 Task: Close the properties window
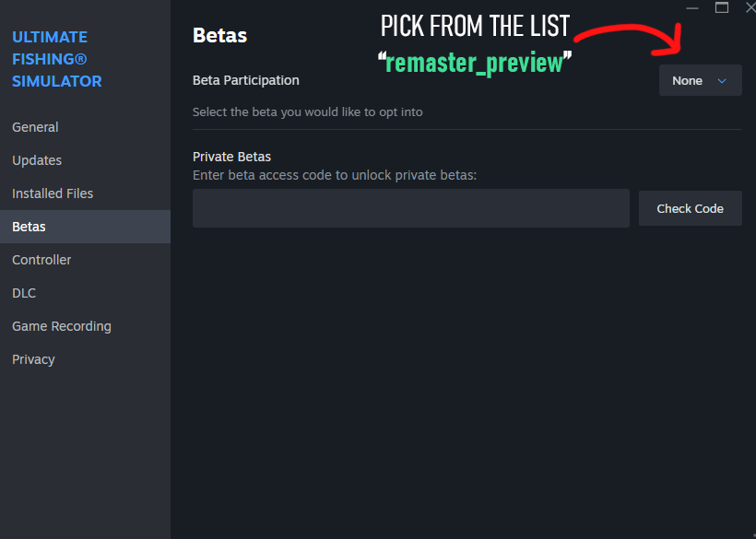point(750,8)
